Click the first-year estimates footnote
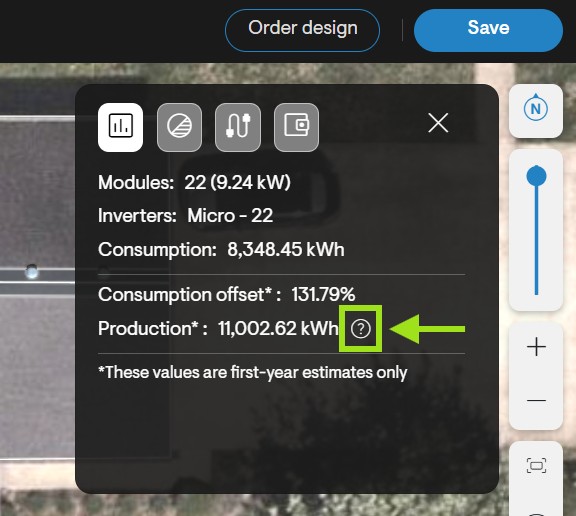This screenshot has height=516, width=576. coord(253,373)
